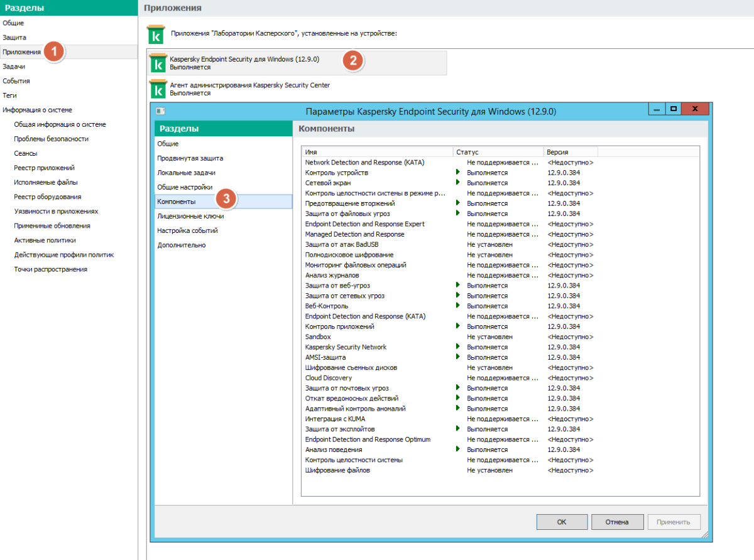Click the running arrow beside Защита от почтовых угроз
Image resolution: width=754 pixels, height=560 pixels.
(x=458, y=388)
